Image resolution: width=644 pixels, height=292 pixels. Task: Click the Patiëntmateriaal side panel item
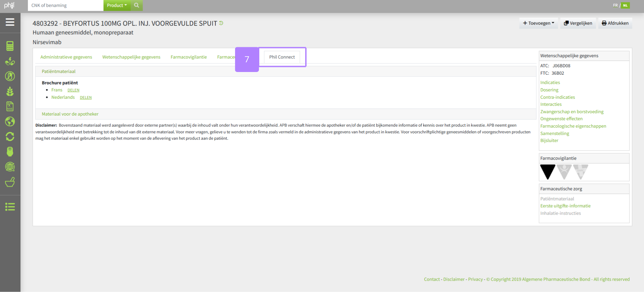click(x=557, y=199)
